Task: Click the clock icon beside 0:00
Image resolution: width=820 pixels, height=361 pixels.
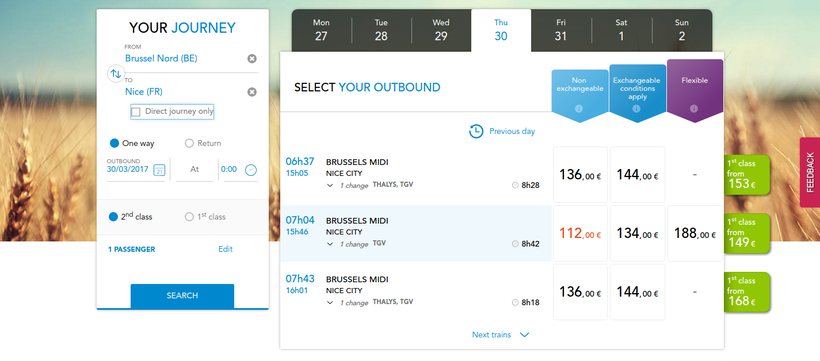Action: 252,170
